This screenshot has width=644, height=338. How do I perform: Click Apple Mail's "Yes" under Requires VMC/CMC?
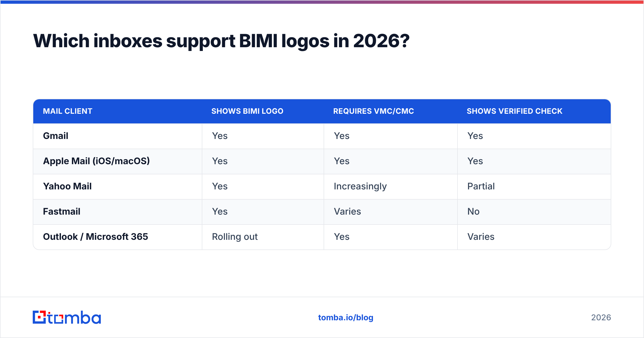tap(342, 161)
